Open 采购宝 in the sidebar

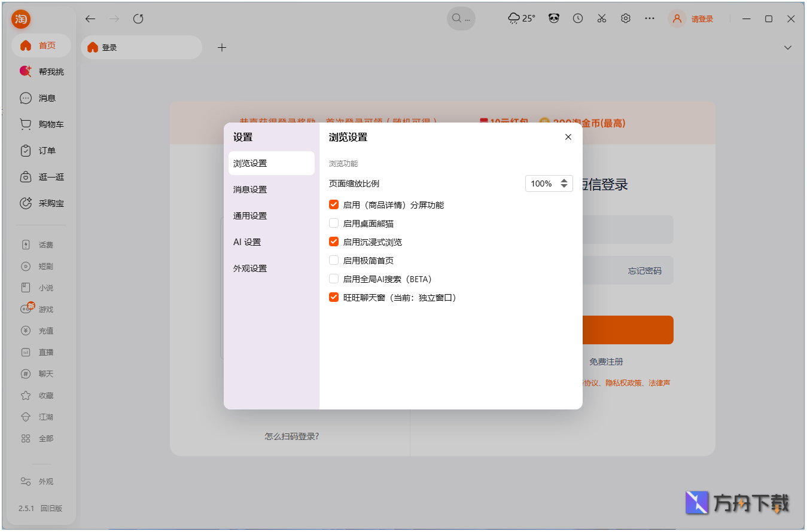pyautogui.click(x=41, y=203)
